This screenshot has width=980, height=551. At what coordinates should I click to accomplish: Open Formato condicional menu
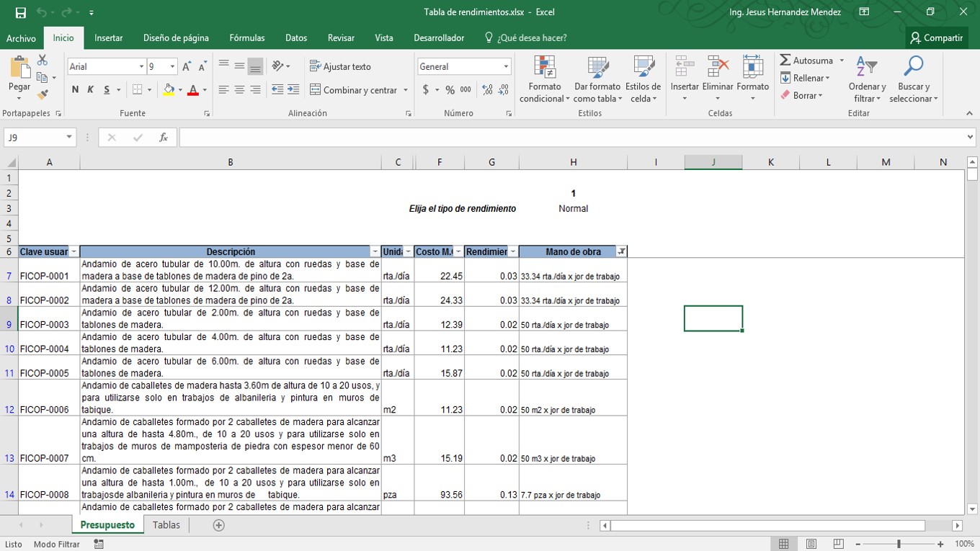[x=545, y=79]
